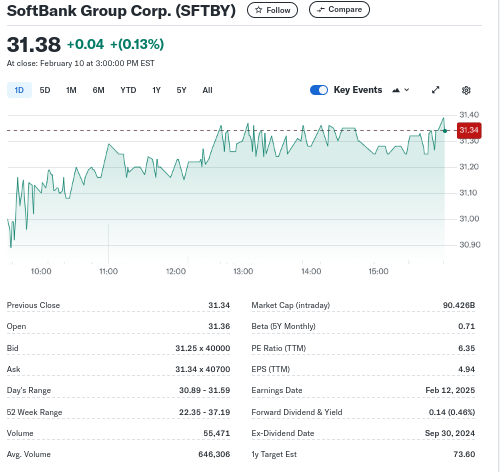
Task: Click the At close February 10 timestamp
Action: click(81, 63)
